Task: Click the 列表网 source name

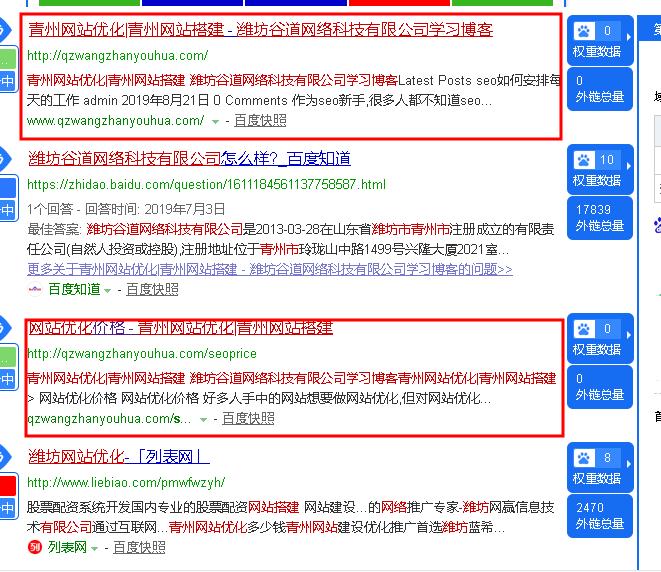Action: tap(67, 548)
